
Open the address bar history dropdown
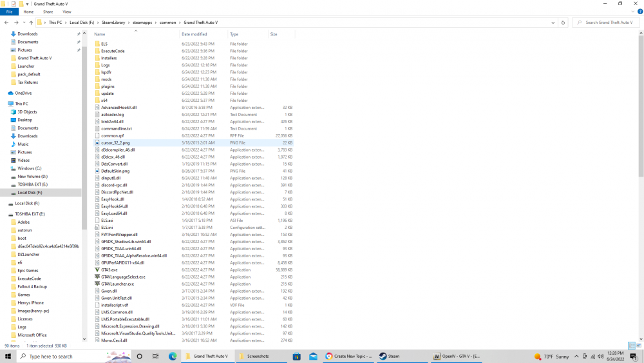553,23
